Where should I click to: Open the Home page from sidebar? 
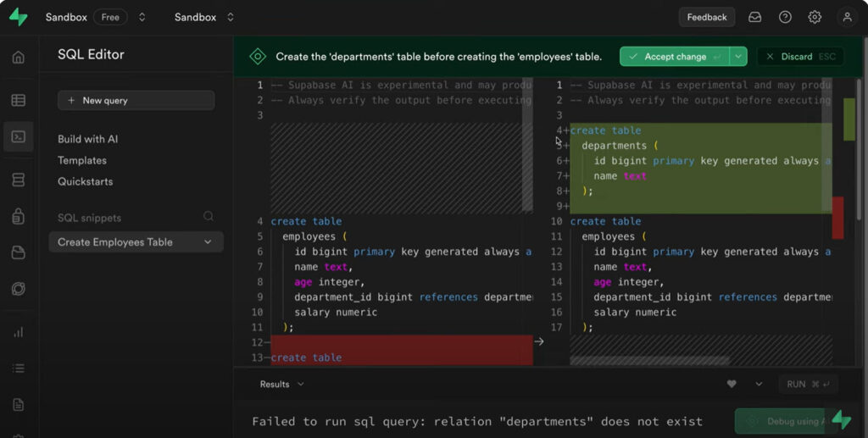[18, 58]
